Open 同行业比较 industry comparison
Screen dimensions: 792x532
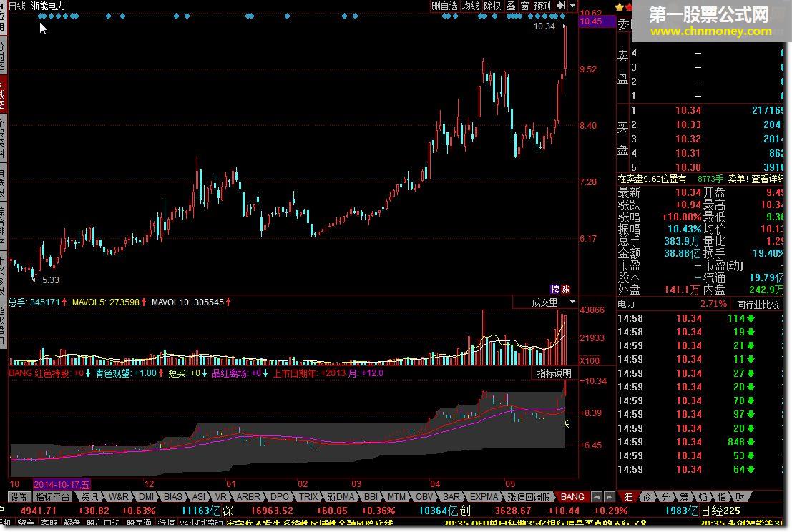point(758,304)
